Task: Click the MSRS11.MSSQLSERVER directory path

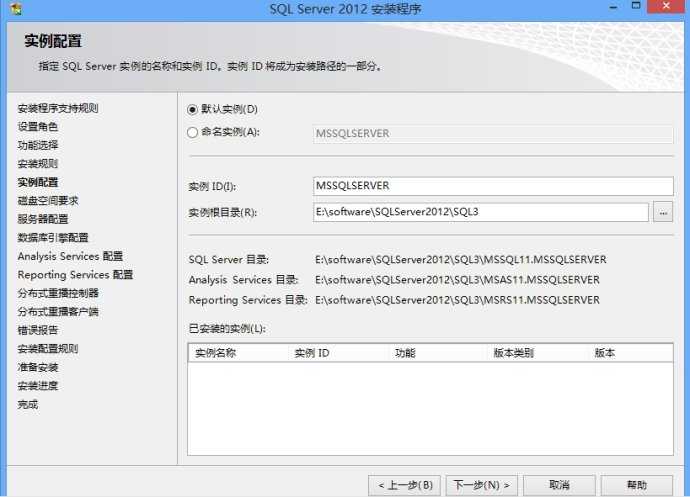Action: pyautogui.click(x=457, y=300)
